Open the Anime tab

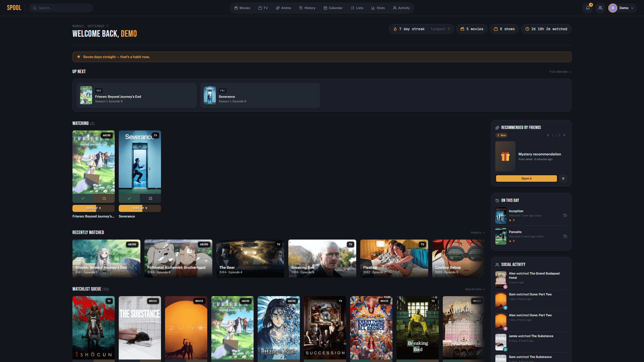click(x=284, y=8)
